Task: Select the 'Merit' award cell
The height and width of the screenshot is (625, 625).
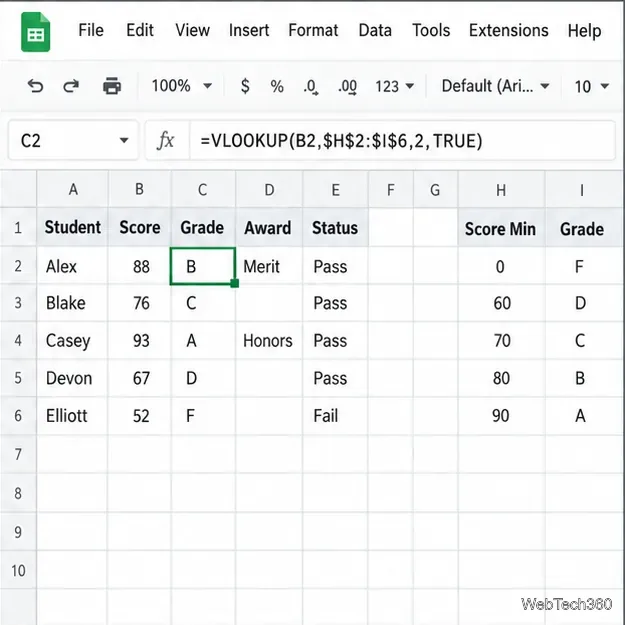Action: tap(269, 266)
